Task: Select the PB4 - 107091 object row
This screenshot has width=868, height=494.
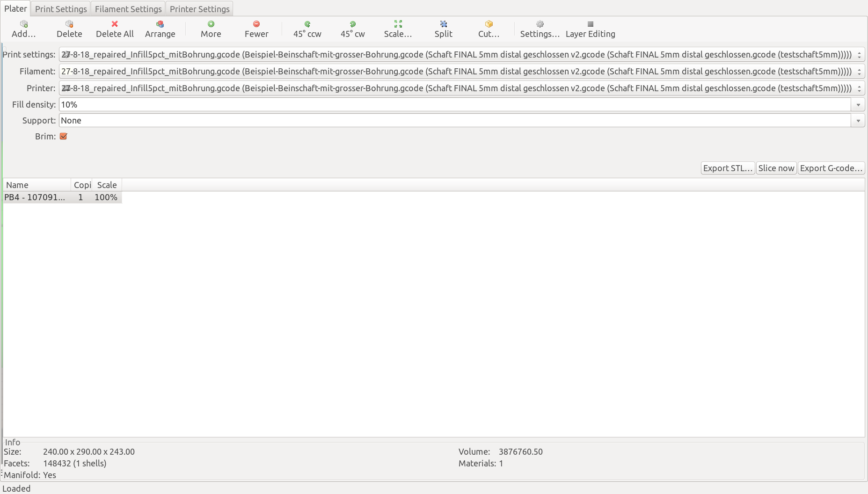Action: pos(62,197)
